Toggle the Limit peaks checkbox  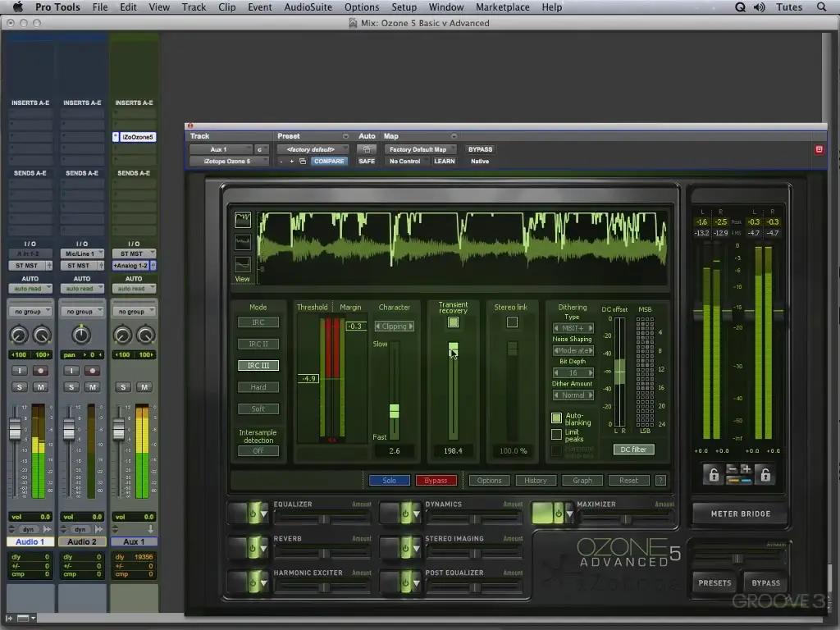click(557, 434)
